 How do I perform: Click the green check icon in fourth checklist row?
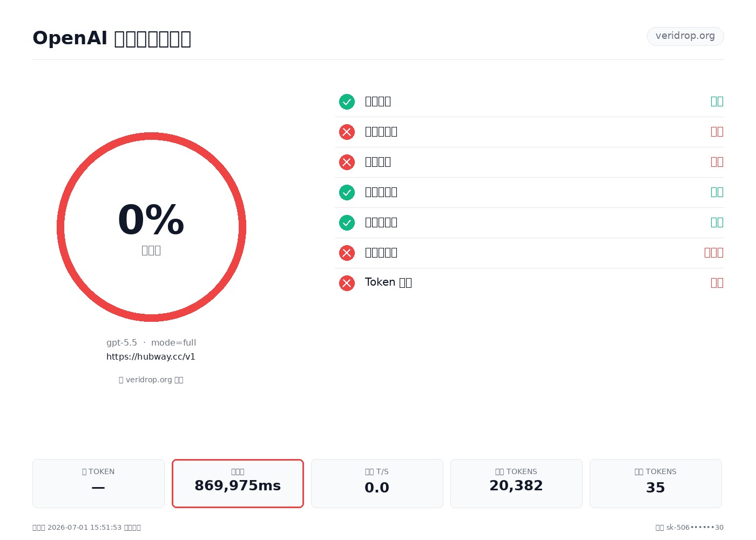[x=347, y=192]
